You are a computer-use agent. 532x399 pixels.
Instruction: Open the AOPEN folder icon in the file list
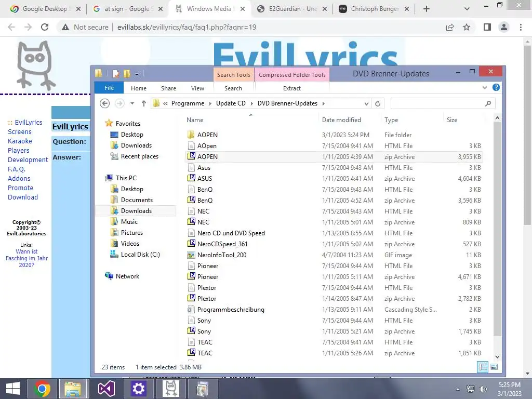point(191,135)
